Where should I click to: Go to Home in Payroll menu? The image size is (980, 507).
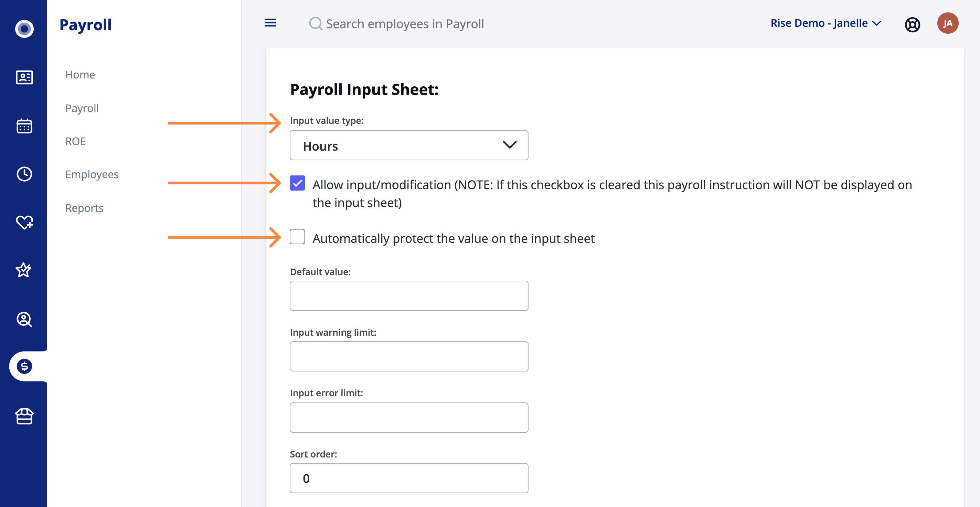click(80, 75)
